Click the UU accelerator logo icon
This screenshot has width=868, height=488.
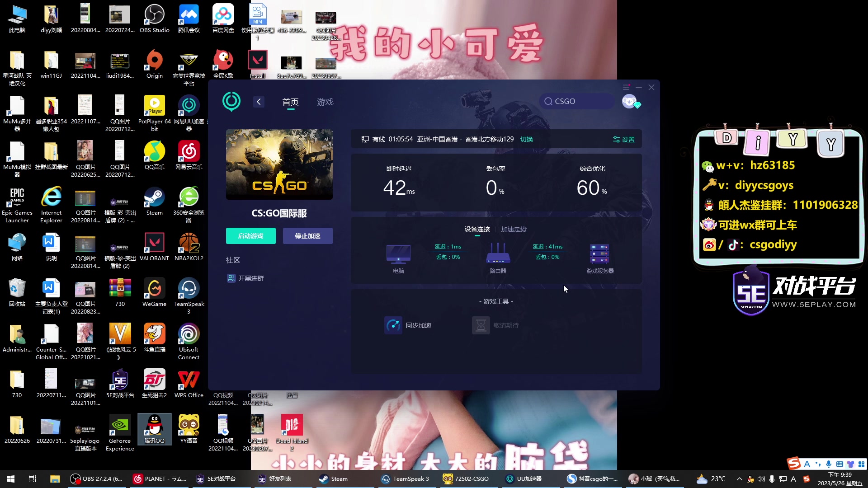[x=231, y=102]
